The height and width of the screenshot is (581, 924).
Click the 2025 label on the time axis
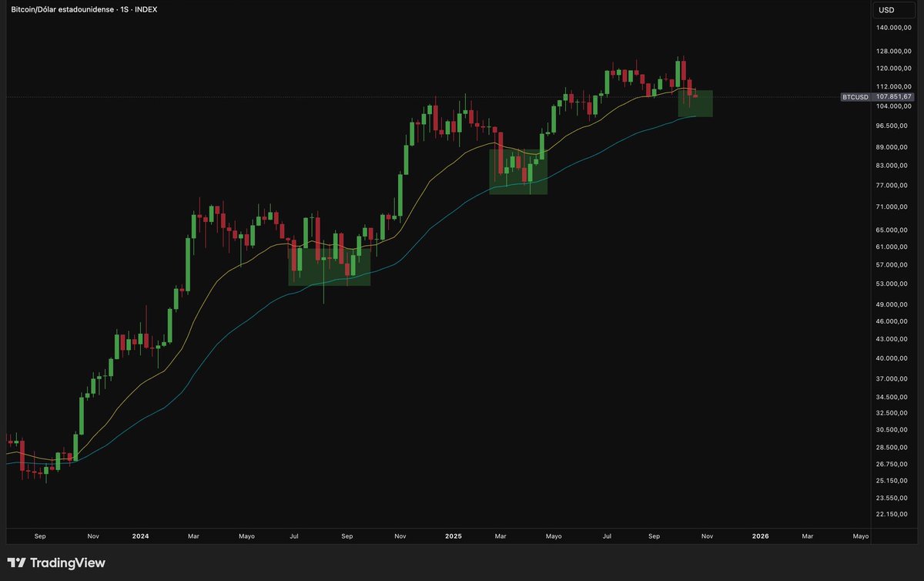coord(453,536)
